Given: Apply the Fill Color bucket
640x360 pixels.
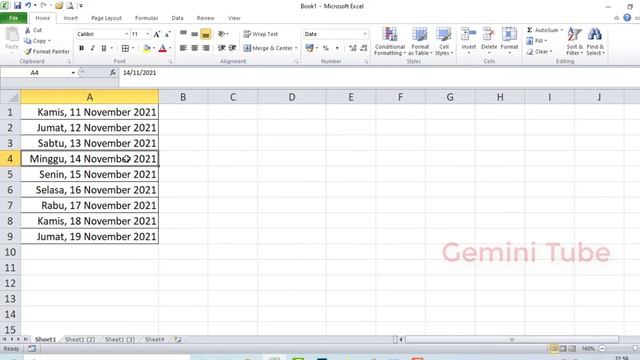Looking at the screenshot, I should (147, 48).
